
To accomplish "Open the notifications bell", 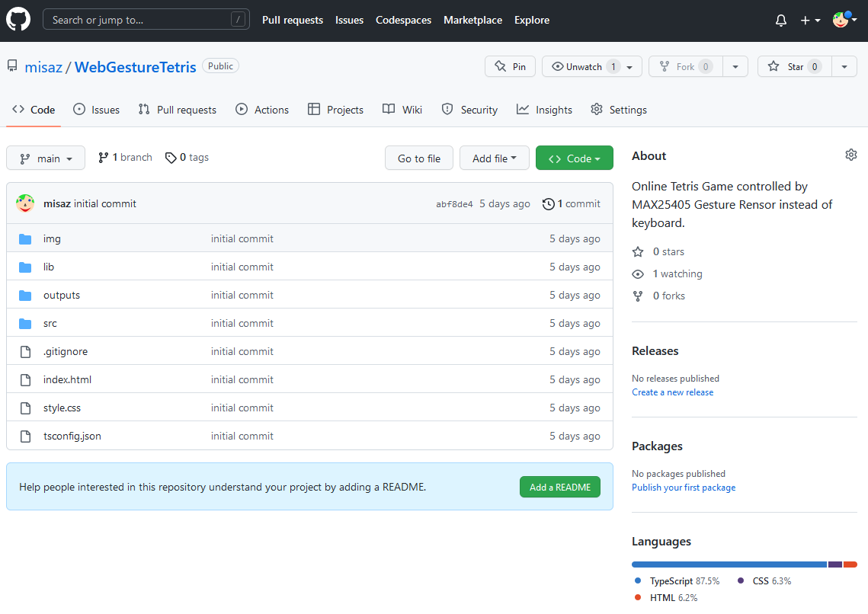I will (780, 21).
